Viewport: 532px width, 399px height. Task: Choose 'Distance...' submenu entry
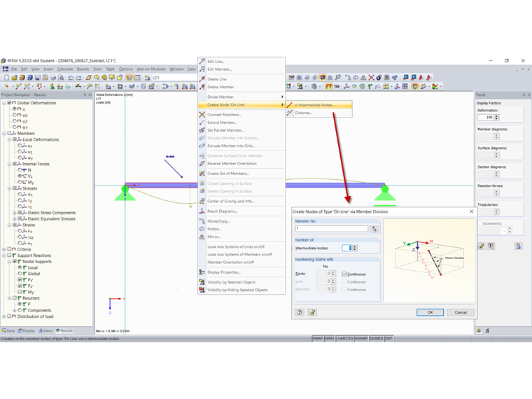point(319,113)
